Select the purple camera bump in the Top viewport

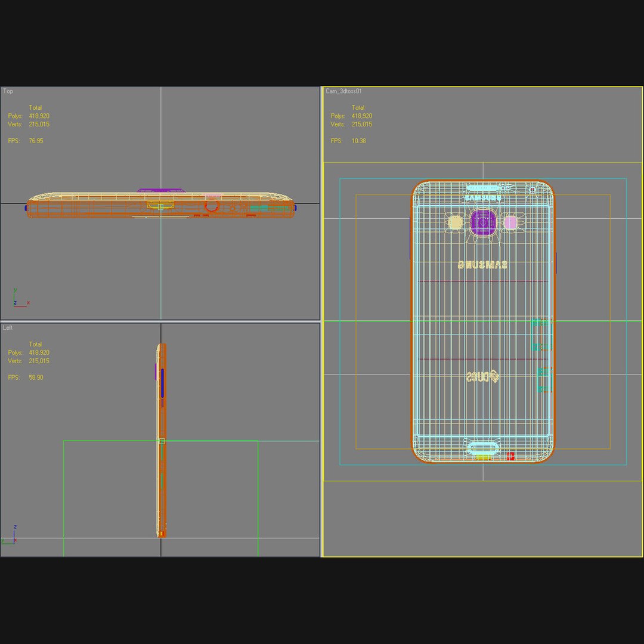(160, 191)
